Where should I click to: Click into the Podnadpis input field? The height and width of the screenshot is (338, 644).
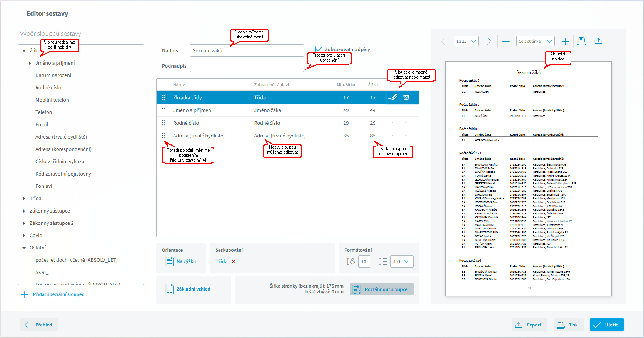pos(247,66)
